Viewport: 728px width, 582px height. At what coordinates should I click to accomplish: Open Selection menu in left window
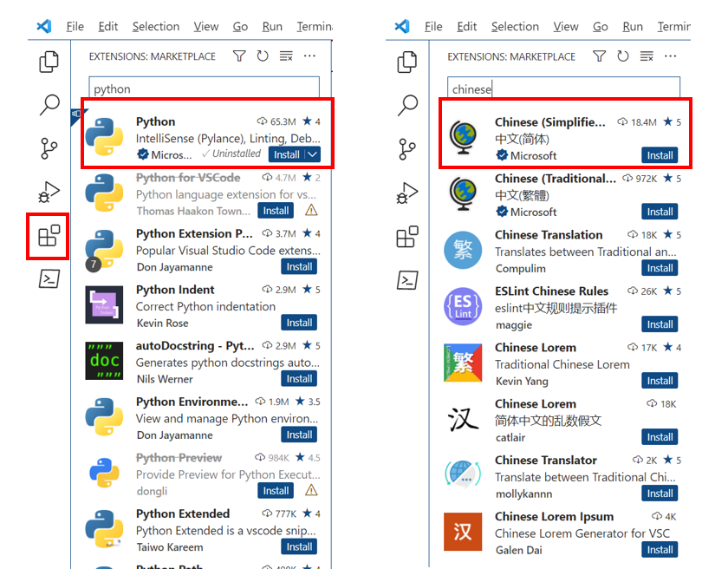coord(155,27)
